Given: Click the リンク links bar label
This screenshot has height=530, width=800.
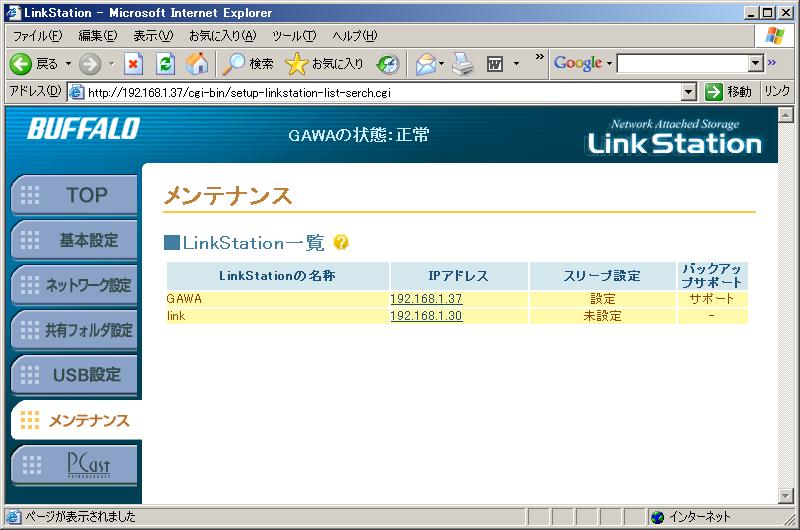Looking at the screenshot, I should click(x=777, y=92).
